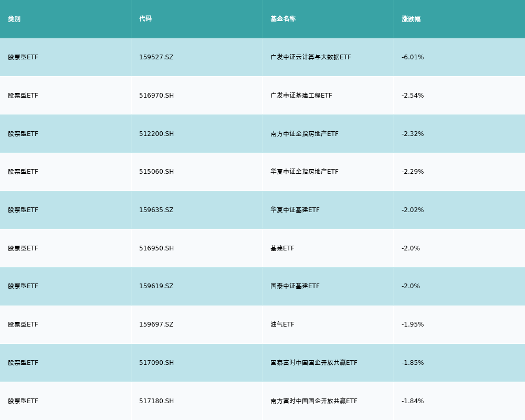525x420 pixels.
Task: Click code 512200.SH cell
Action: click(x=156, y=134)
